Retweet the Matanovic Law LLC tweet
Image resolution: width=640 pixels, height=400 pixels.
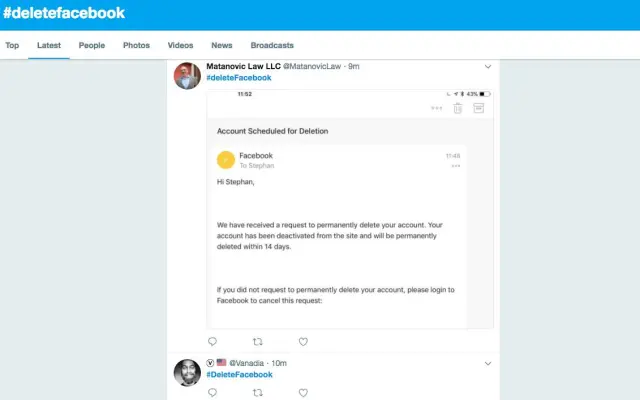click(257, 342)
